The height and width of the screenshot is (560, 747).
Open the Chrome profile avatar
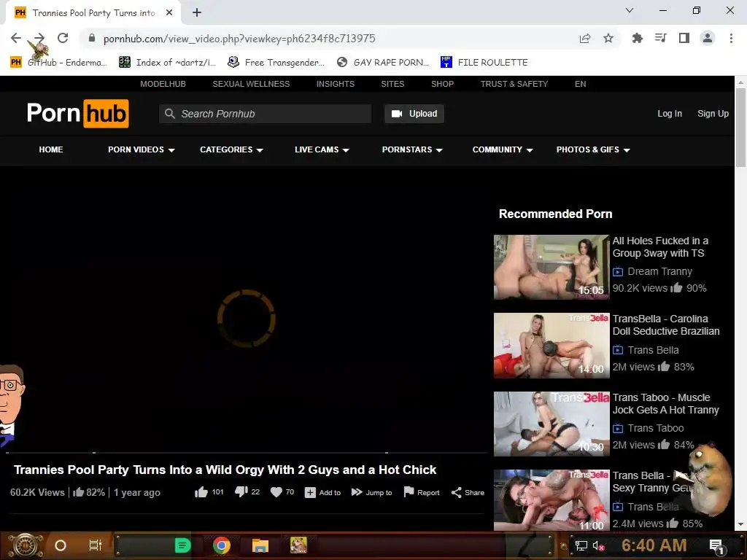708,38
